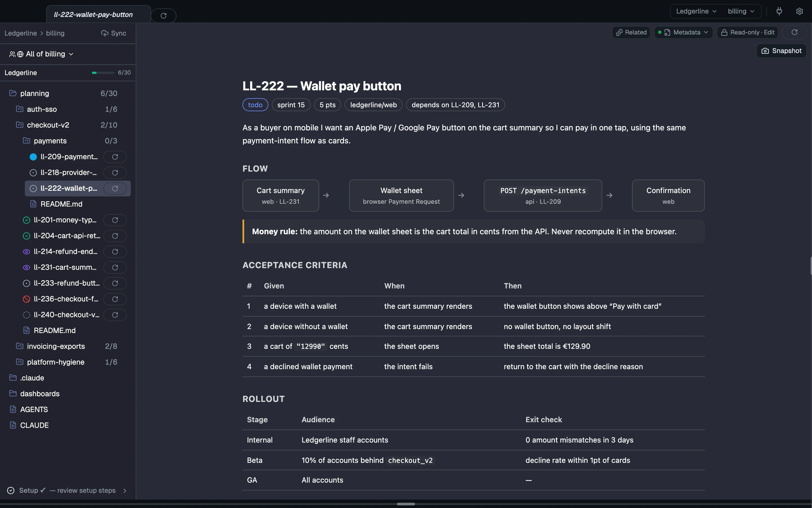Refresh ll-214-refund-end item
This screenshot has width=812, height=508.
[x=115, y=252]
